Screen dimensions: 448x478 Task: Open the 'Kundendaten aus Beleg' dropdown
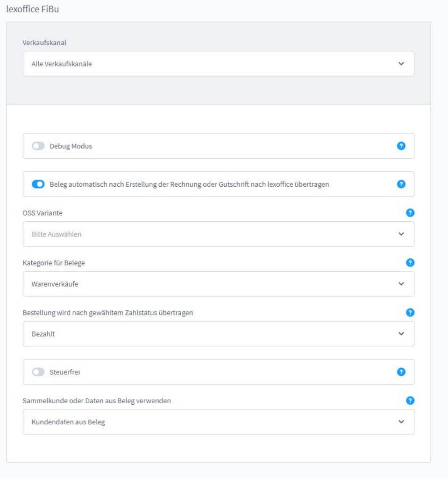tap(218, 422)
